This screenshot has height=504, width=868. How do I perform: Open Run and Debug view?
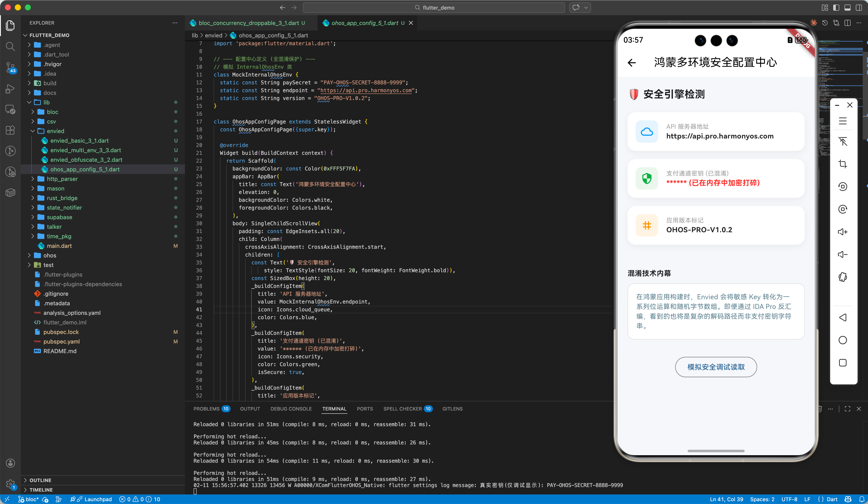(x=10, y=88)
